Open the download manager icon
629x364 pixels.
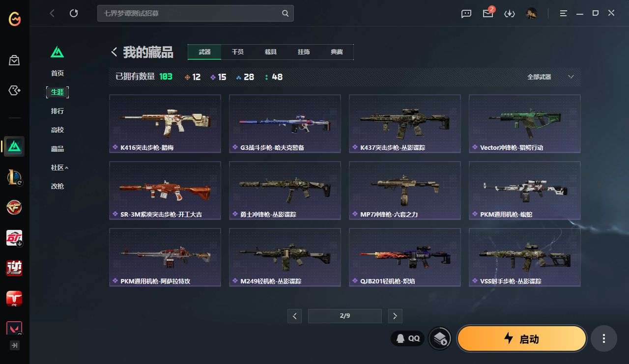pos(510,14)
